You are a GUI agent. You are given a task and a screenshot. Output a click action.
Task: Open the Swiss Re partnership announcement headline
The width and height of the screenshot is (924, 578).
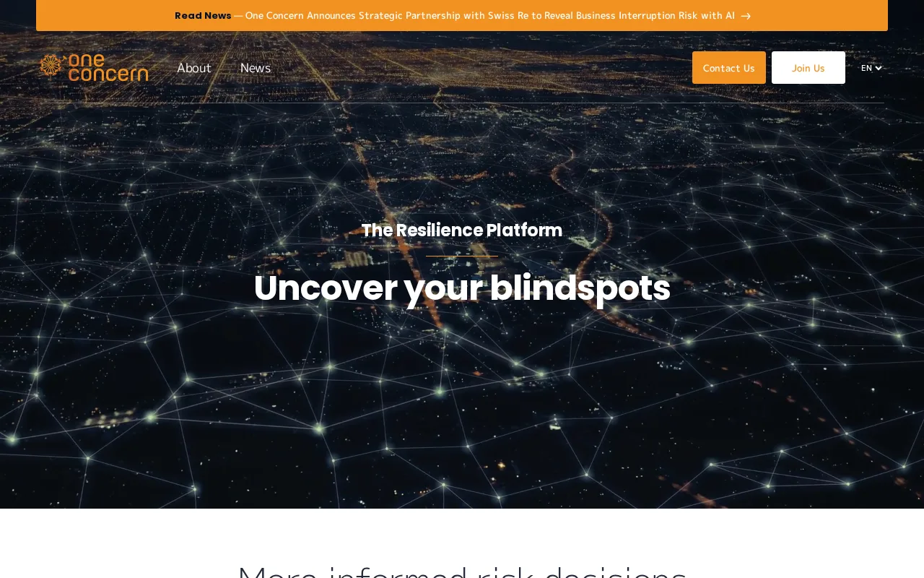(490, 16)
